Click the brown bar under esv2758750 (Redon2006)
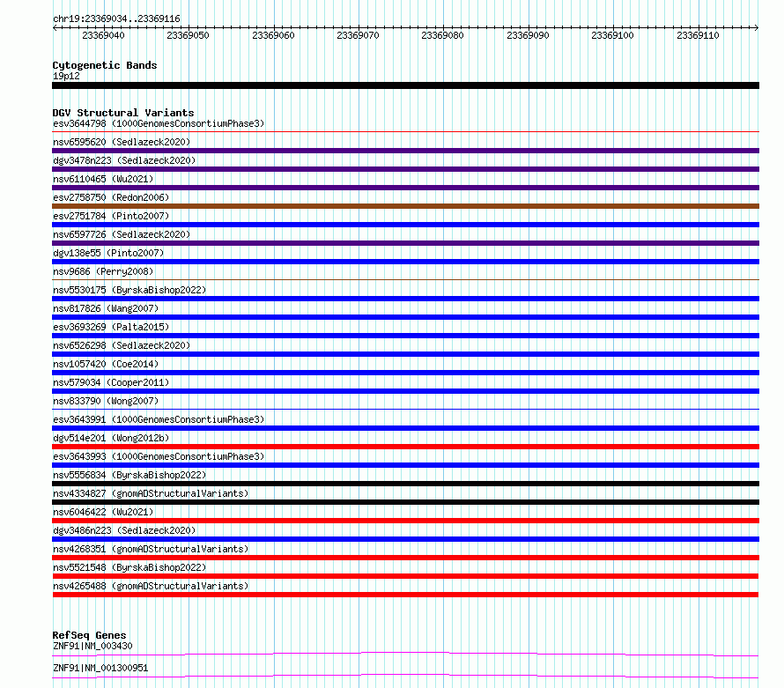Image resolution: width=784 pixels, height=688 pixels. point(405,206)
